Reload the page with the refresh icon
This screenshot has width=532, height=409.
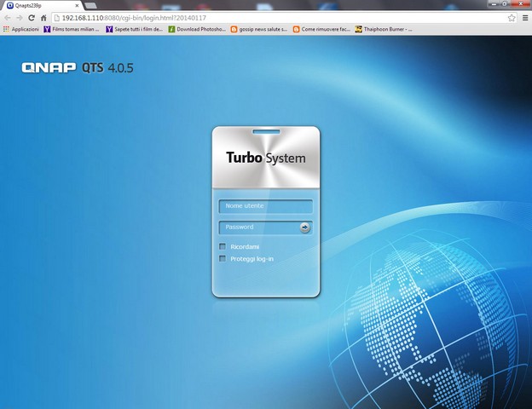point(32,18)
